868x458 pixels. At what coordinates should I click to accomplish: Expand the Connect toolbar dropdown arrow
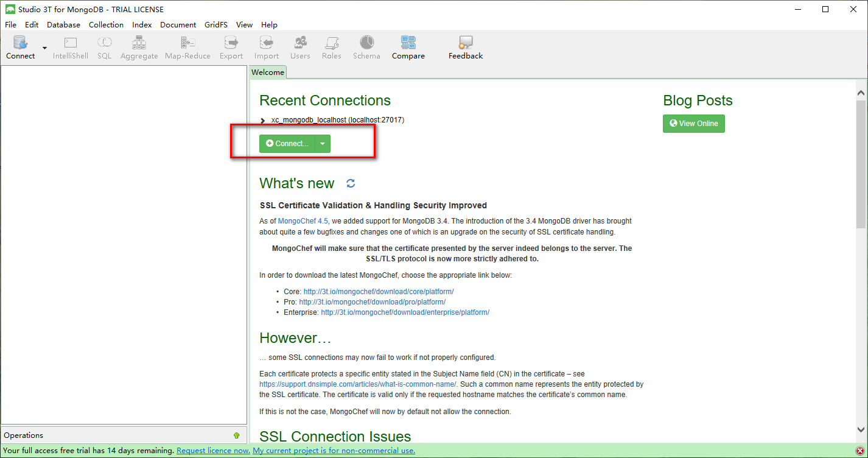click(x=44, y=48)
